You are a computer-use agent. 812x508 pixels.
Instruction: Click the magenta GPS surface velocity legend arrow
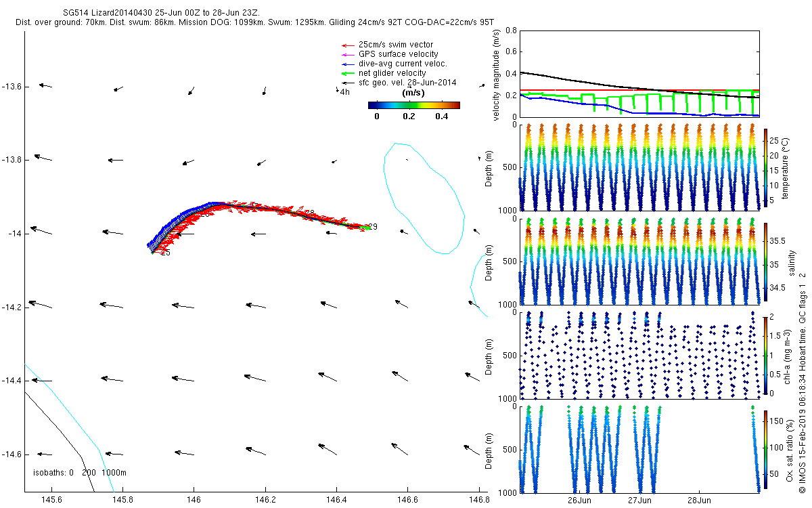pyautogui.click(x=348, y=55)
